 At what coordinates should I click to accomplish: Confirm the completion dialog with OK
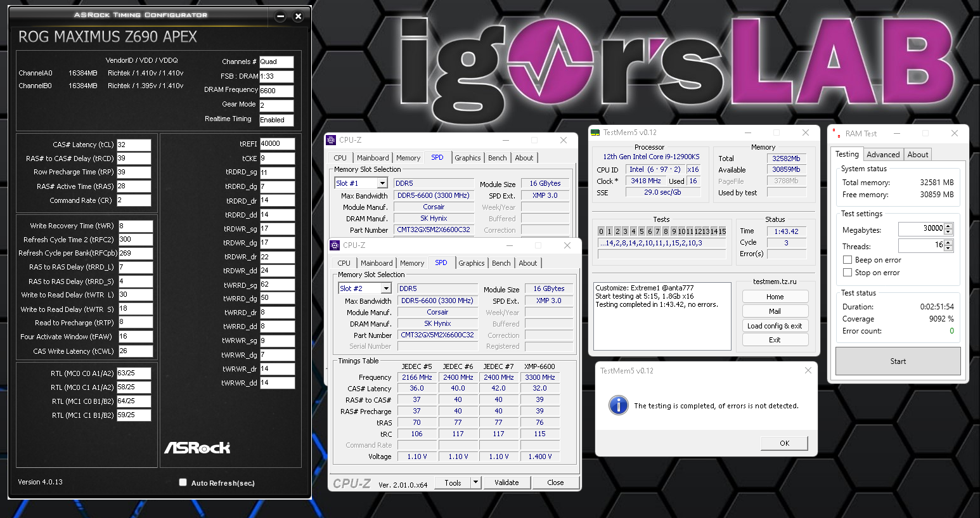[x=785, y=443]
